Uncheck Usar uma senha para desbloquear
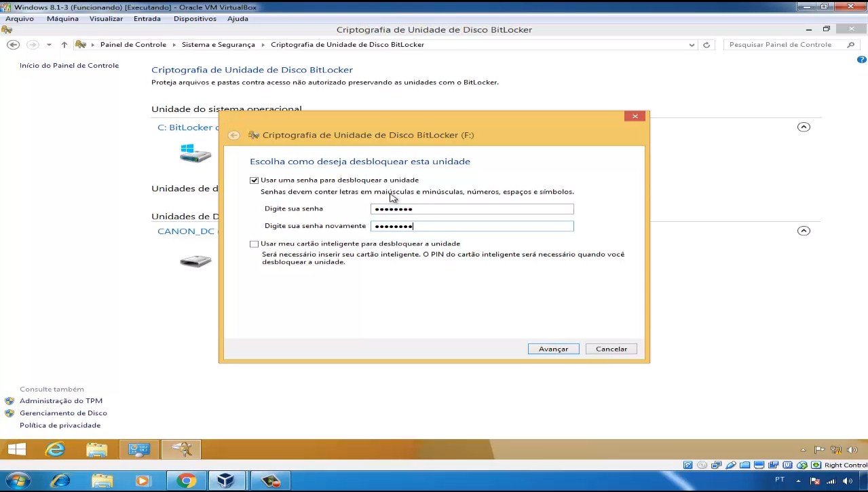 (x=254, y=181)
